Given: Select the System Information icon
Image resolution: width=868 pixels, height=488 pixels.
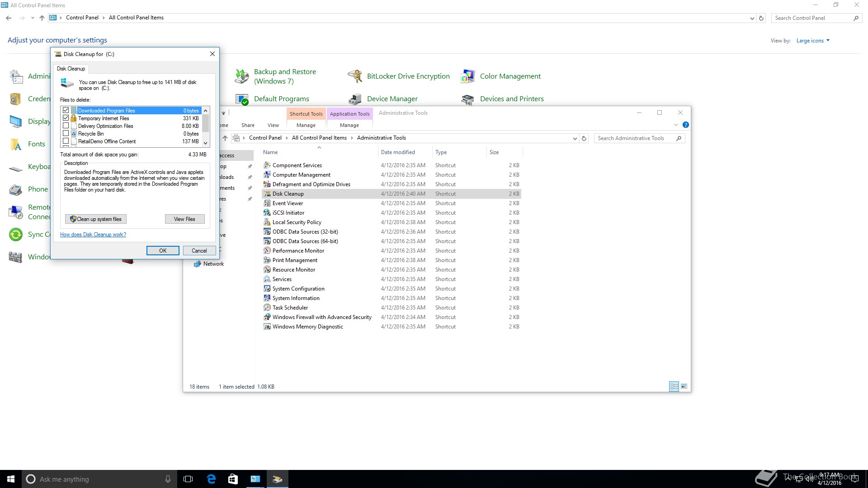Looking at the screenshot, I should pos(267,298).
